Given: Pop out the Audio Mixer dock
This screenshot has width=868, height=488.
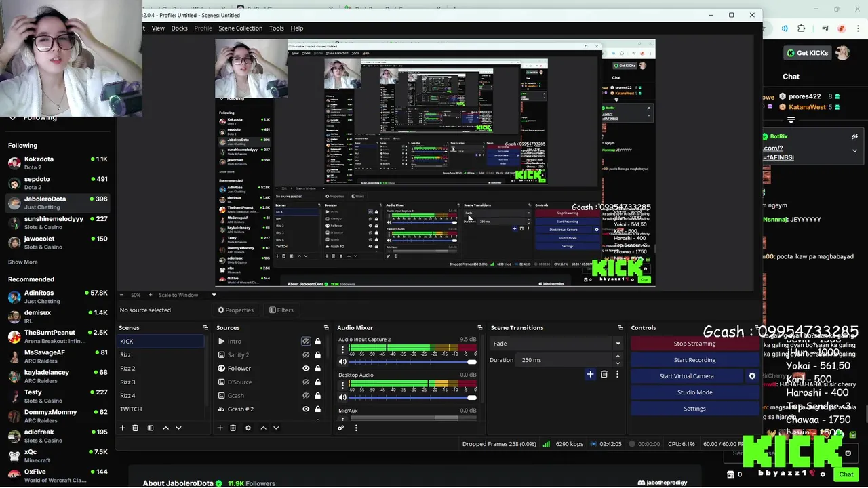Looking at the screenshot, I should point(480,328).
